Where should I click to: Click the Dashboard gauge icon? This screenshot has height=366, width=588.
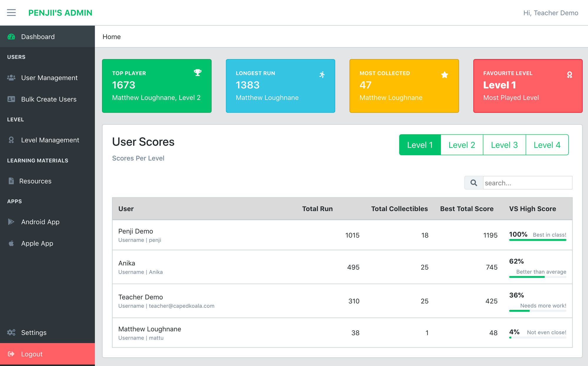coord(11,37)
